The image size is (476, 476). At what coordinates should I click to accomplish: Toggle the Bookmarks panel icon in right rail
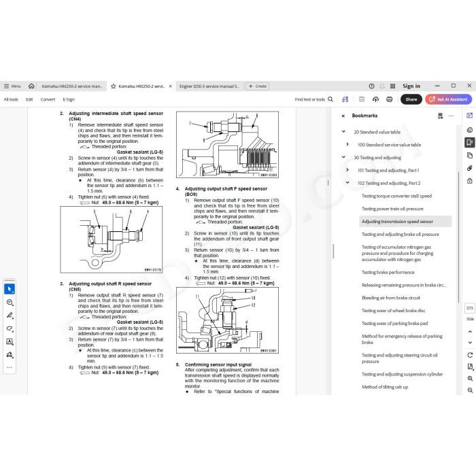point(470,142)
